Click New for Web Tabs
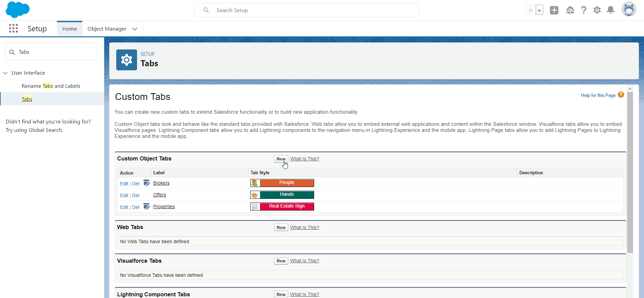 (281, 227)
